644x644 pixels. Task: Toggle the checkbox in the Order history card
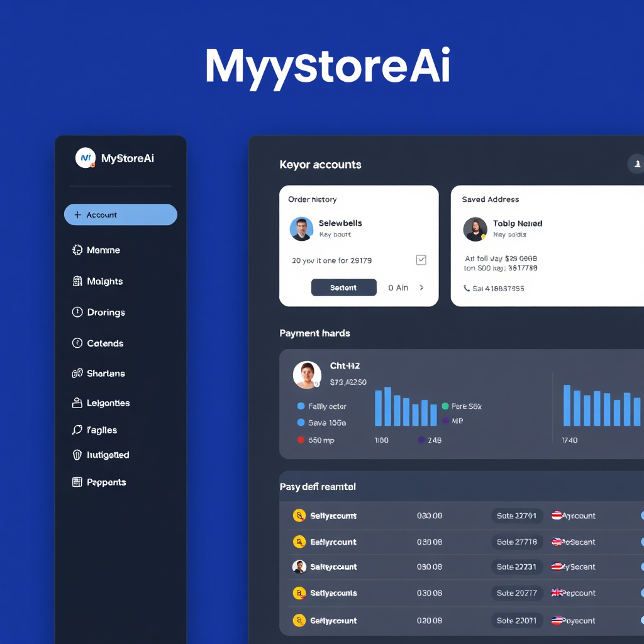tap(421, 259)
